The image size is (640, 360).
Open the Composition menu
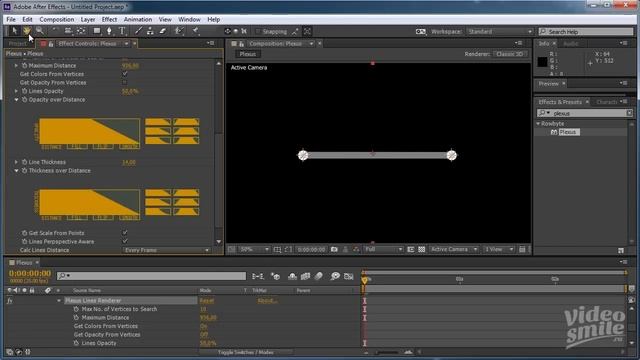57,19
